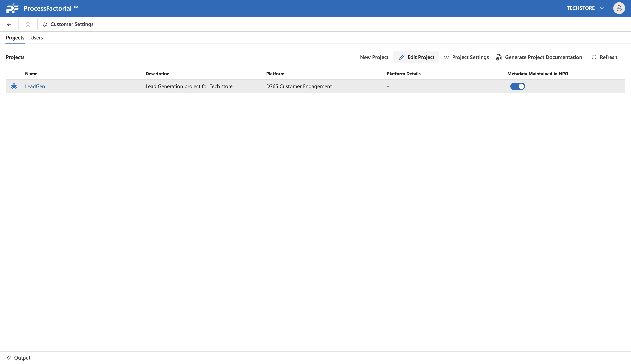
Task: Select the Projects tab
Action: pos(15,38)
